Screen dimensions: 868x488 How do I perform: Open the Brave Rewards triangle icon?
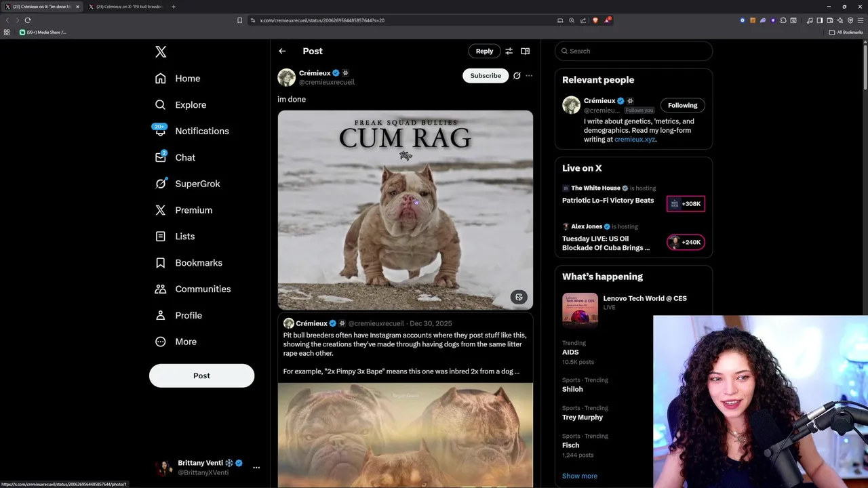[x=608, y=20]
